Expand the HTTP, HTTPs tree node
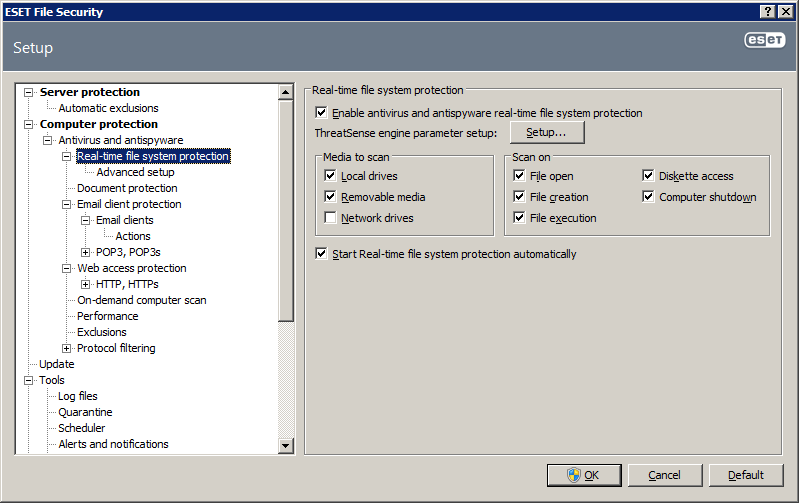 (86, 284)
